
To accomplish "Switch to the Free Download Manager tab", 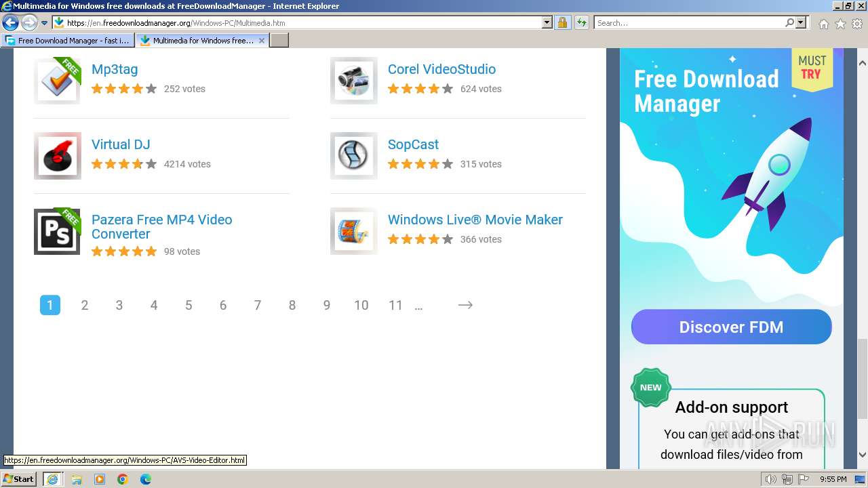I will [x=66, y=41].
